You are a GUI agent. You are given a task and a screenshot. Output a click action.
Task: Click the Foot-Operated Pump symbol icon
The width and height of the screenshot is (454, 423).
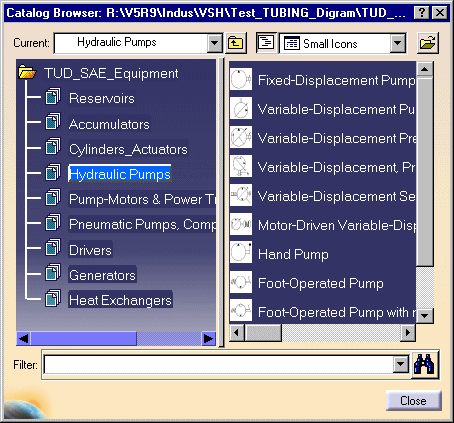(x=241, y=283)
